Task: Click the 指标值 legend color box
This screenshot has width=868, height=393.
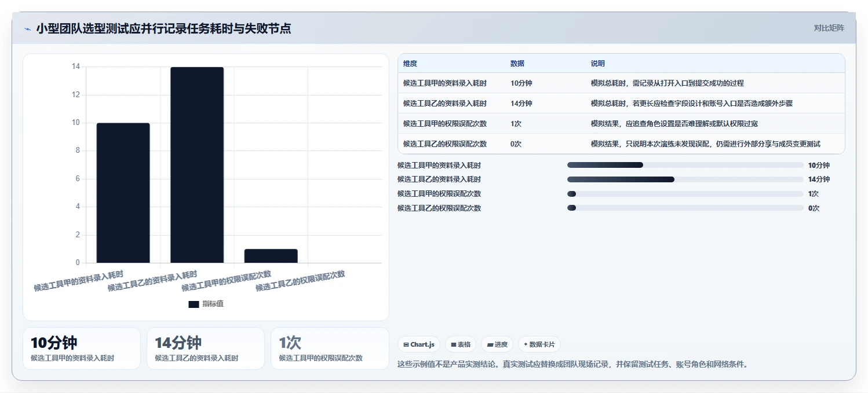Action: click(x=194, y=304)
